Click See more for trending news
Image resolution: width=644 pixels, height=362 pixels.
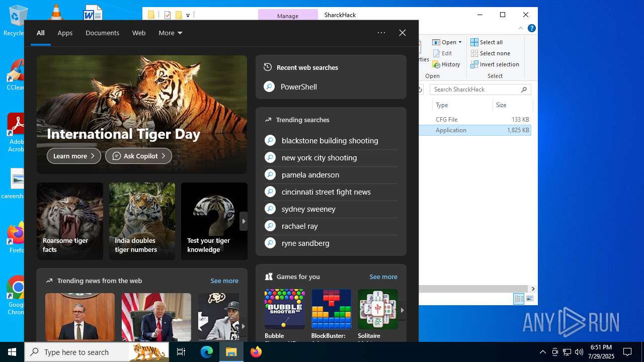pyautogui.click(x=224, y=281)
